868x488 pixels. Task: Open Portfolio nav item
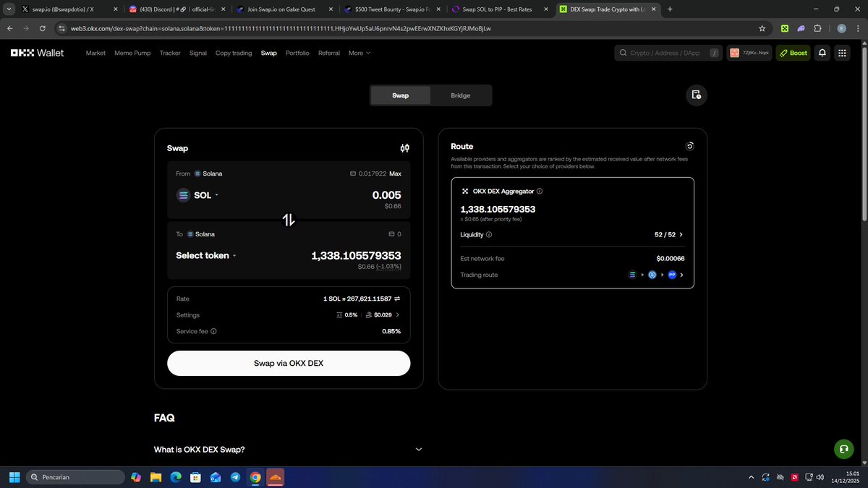point(297,53)
